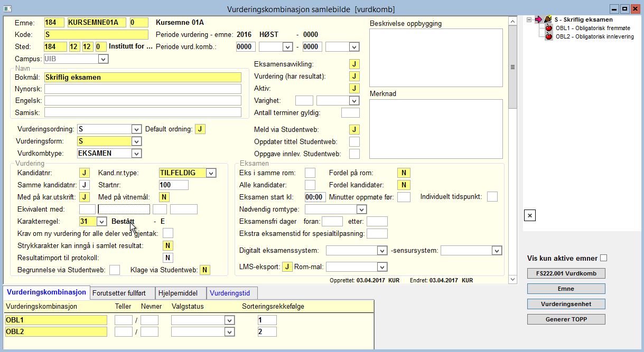
Task: Toggle Vurdering (har resultat) box
Action: tap(354, 76)
